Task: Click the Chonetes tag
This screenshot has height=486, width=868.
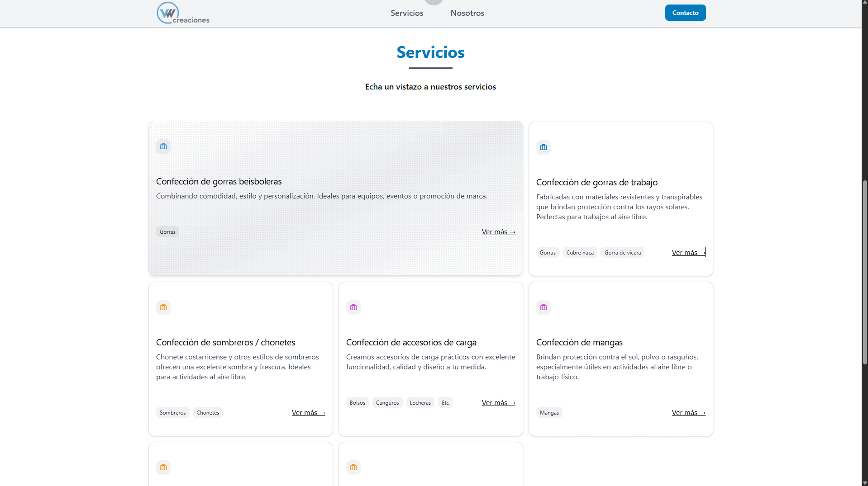Action: click(208, 413)
